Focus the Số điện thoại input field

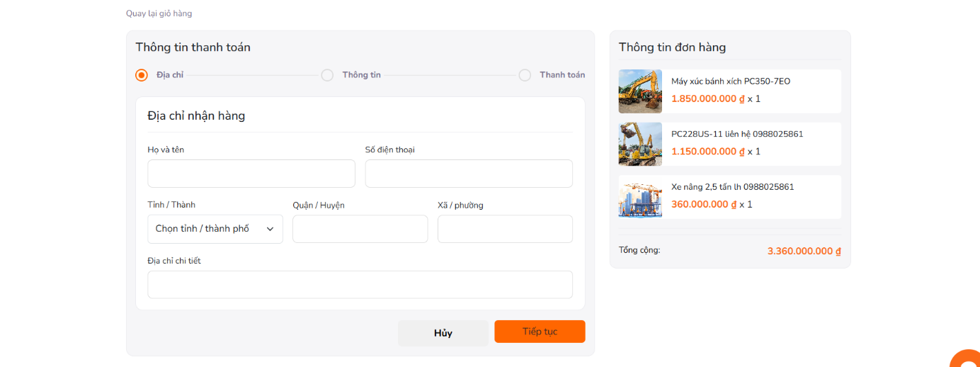point(469,174)
